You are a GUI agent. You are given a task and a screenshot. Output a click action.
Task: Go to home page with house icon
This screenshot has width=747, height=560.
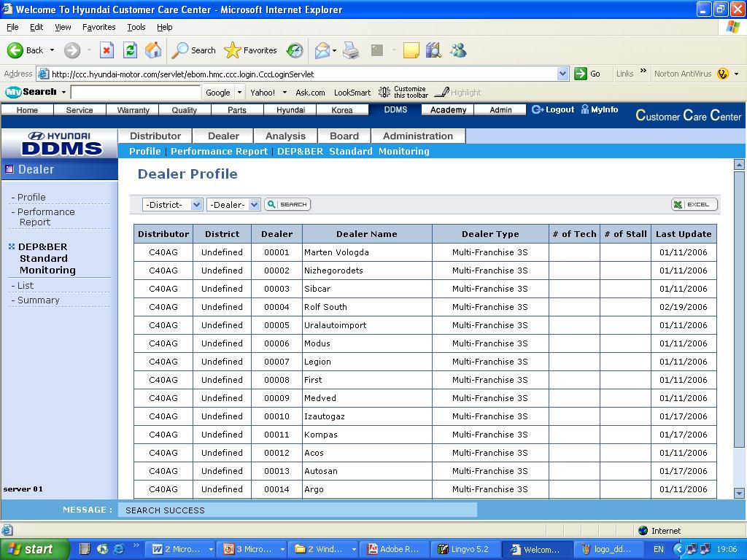coord(153,50)
